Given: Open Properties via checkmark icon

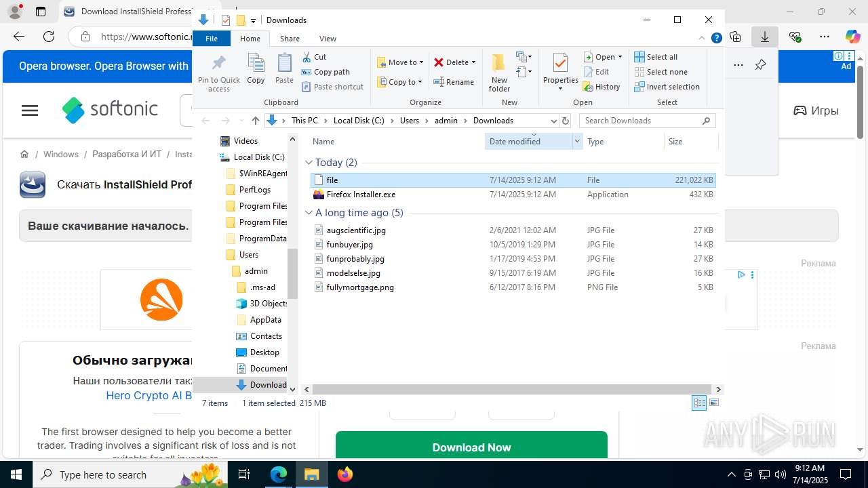Looking at the screenshot, I should click(x=560, y=63).
